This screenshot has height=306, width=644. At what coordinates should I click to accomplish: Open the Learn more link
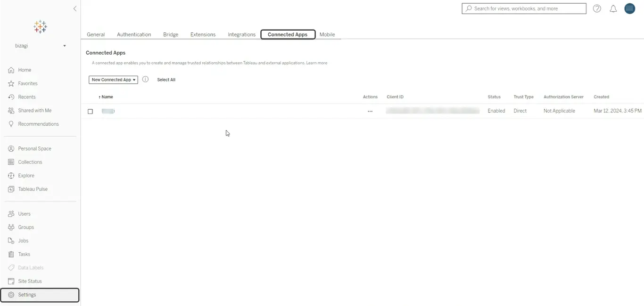click(x=317, y=63)
